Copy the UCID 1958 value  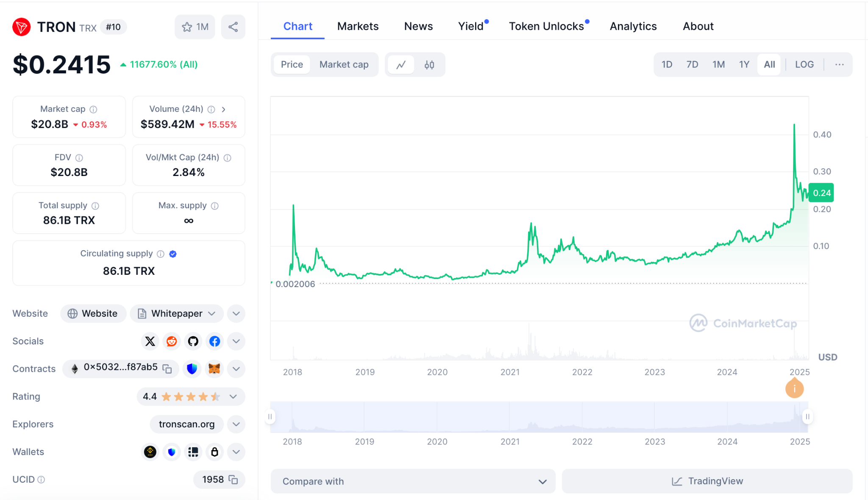233,480
